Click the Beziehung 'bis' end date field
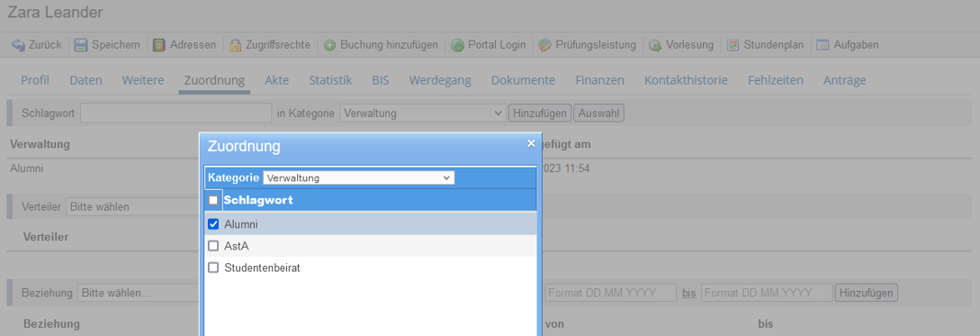The image size is (980, 336). click(767, 292)
